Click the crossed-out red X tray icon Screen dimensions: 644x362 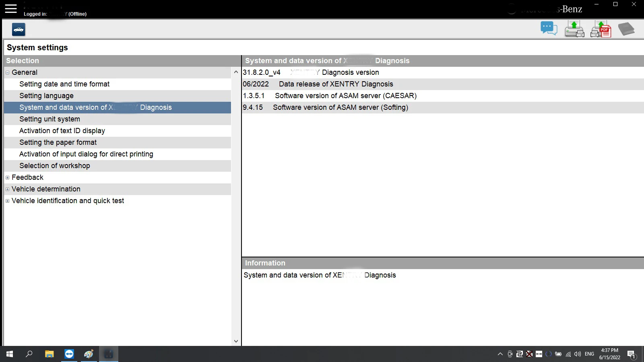pos(529,354)
